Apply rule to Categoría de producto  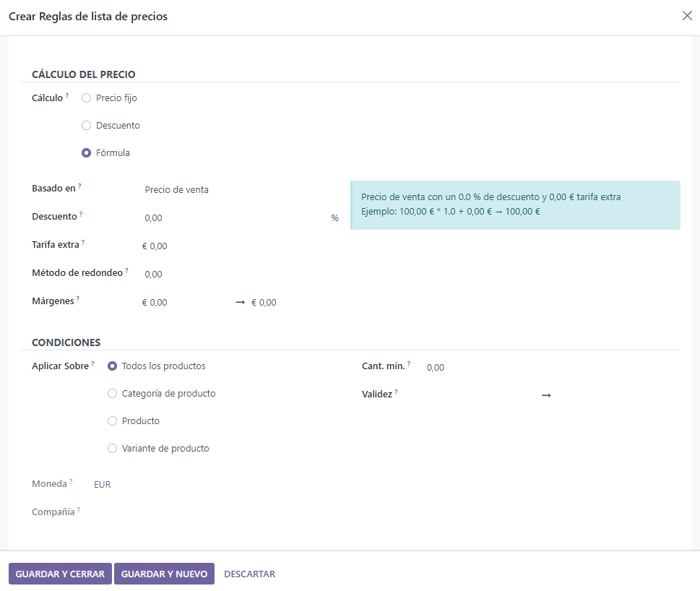[112, 394]
